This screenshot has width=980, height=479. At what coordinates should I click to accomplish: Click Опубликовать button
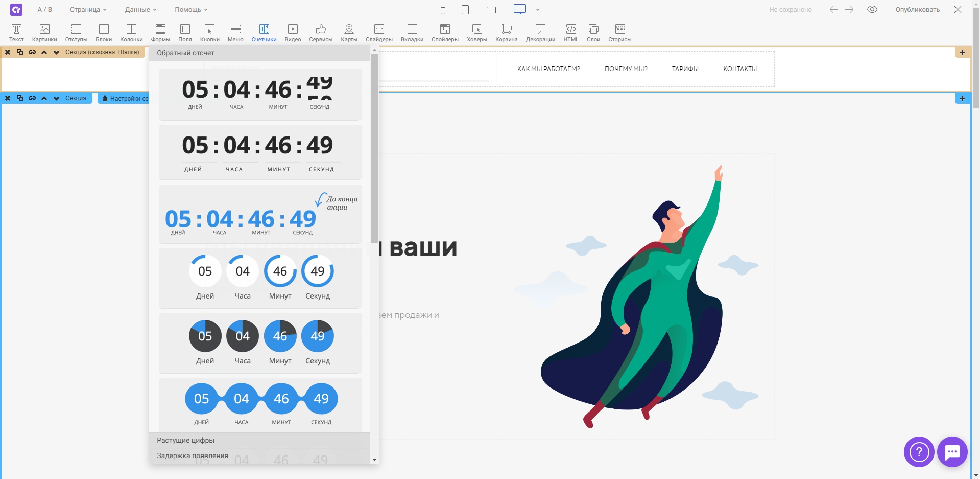[x=917, y=10]
